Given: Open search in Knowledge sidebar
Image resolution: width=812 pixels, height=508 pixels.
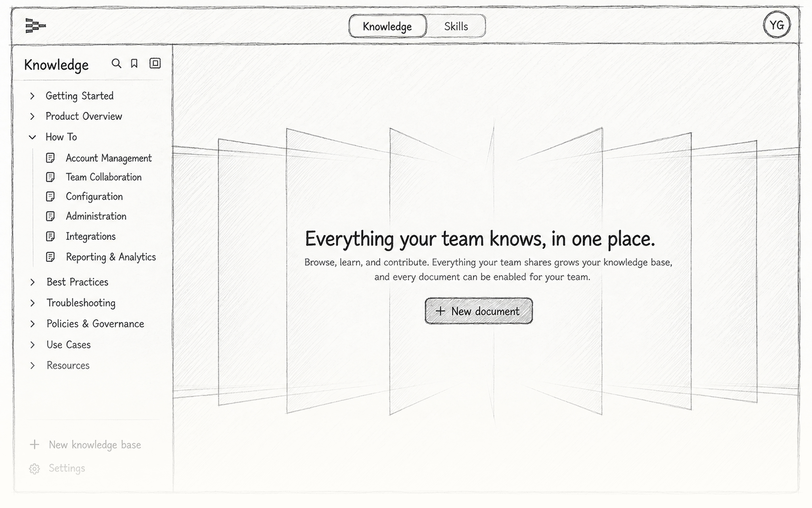Looking at the screenshot, I should pyautogui.click(x=116, y=63).
